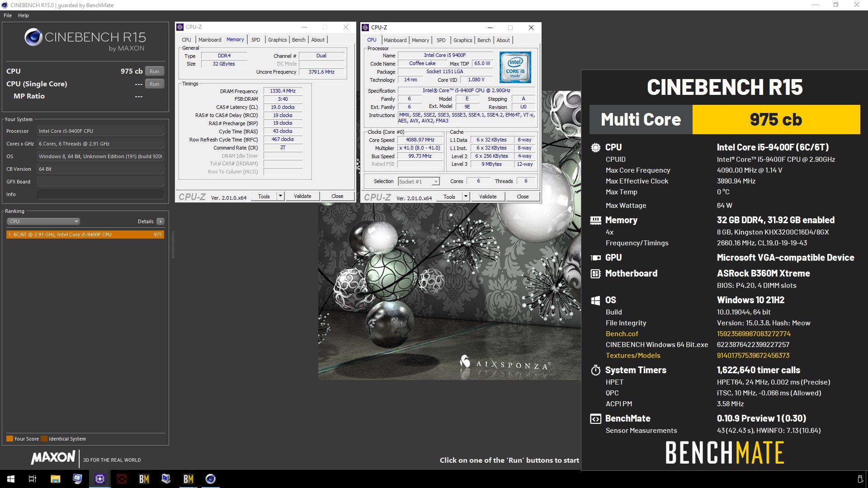Open the Help menu in Cinebench
Image resolution: width=868 pixels, height=488 pixels.
click(24, 15)
